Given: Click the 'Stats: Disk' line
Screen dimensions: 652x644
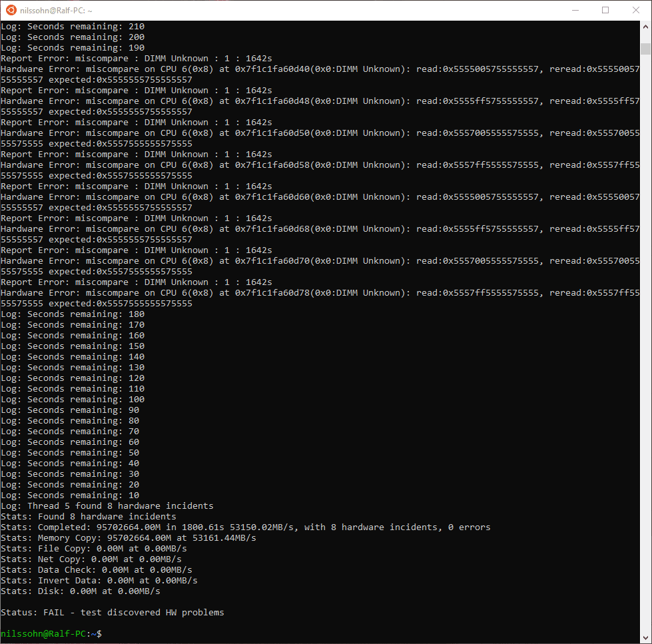Looking at the screenshot, I should click(x=81, y=591).
